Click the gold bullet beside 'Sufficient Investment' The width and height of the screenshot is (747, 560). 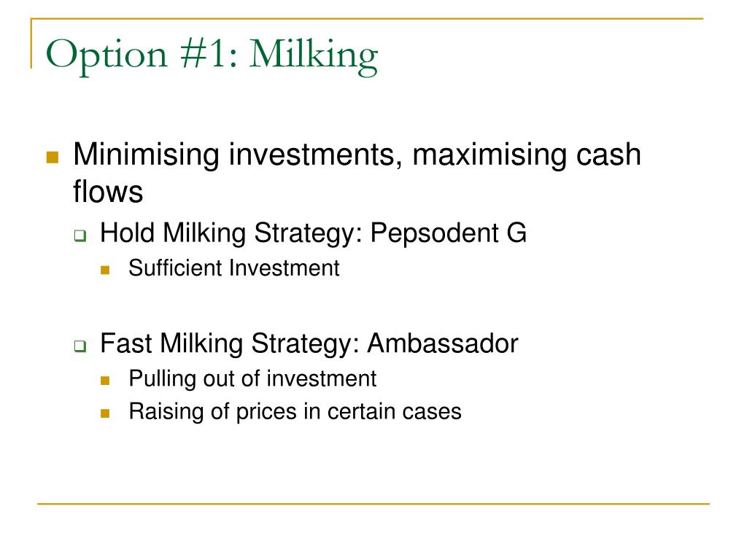(x=105, y=271)
